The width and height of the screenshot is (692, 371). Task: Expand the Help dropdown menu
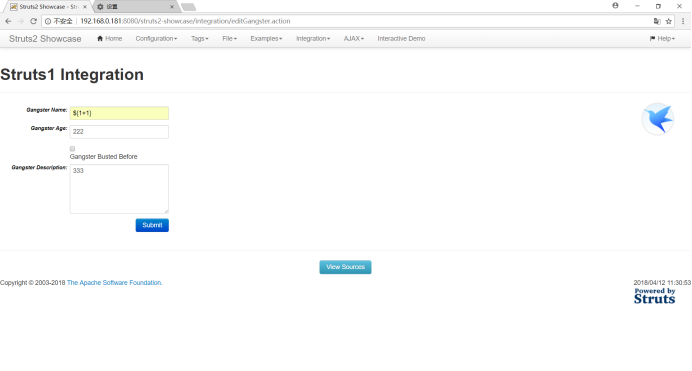[662, 39]
